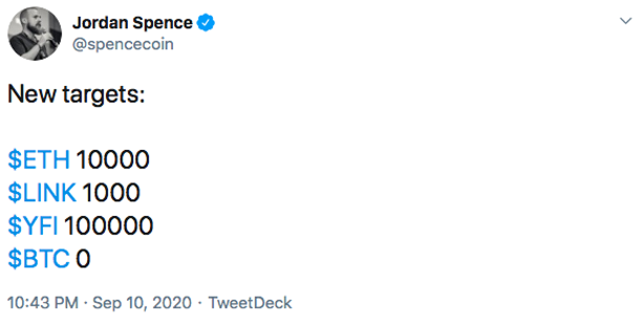This screenshot has width=644, height=325.
Task: Open the $YFI cashtag link
Action: [33, 226]
